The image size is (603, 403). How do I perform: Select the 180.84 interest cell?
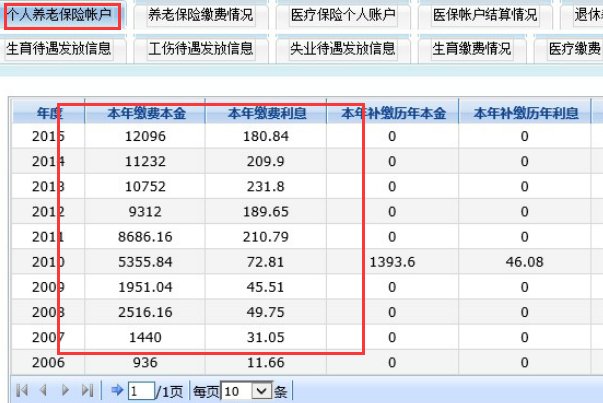[x=266, y=136]
